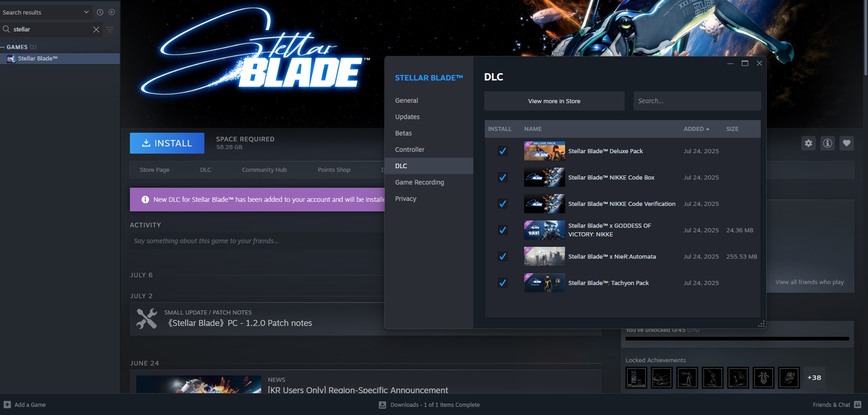Sort DLC list by SIZE column
The height and width of the screenshot is (415, 868).
click(x=732, y=129)
